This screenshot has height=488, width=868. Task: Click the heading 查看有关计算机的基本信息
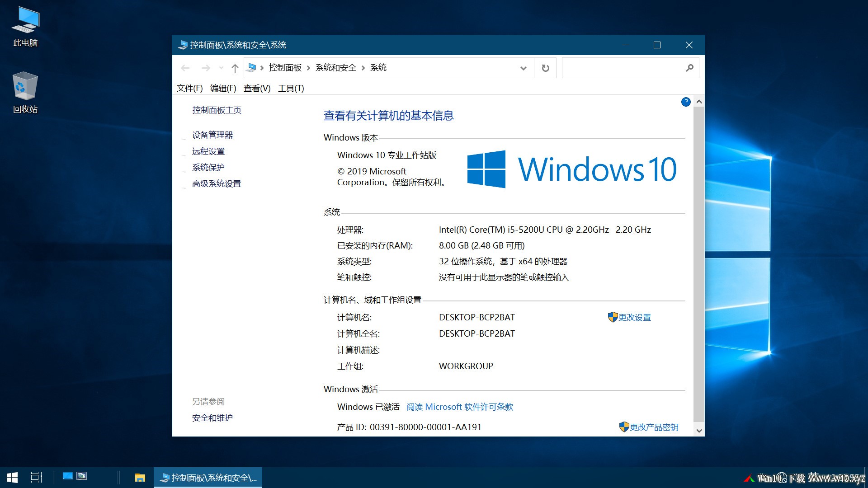[389, 116]
